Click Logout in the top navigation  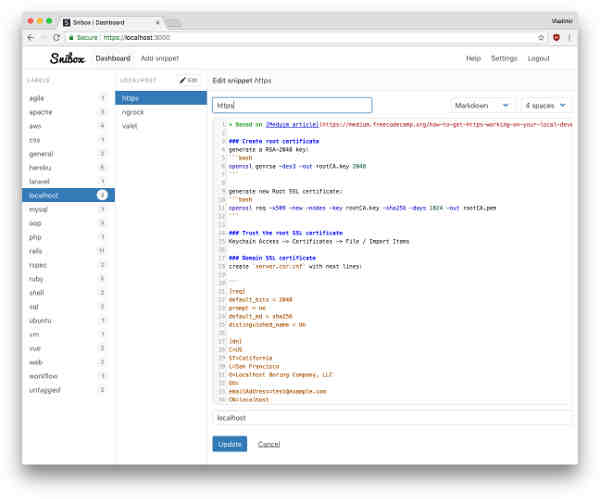[x=538, y=59]
